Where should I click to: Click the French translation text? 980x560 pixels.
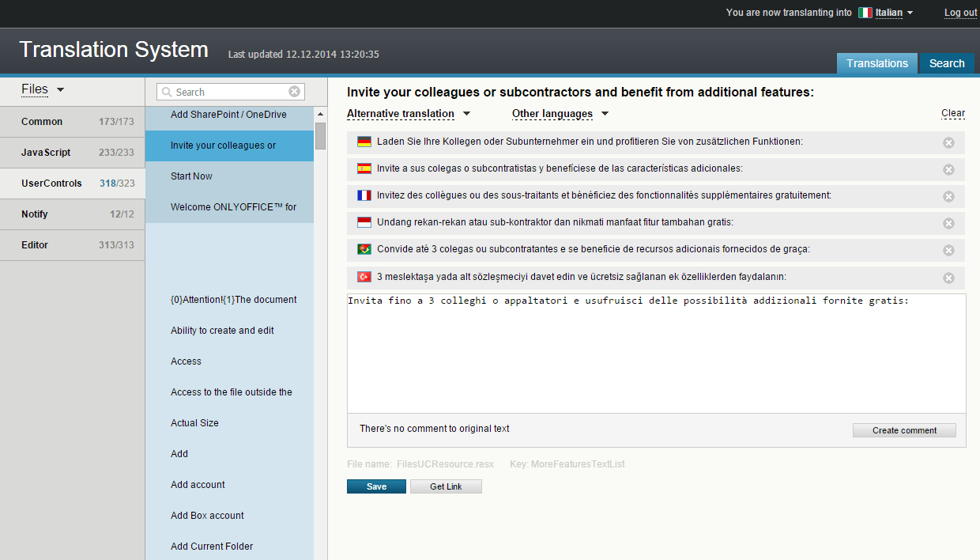pyautogui.click(x=604, y=195)
